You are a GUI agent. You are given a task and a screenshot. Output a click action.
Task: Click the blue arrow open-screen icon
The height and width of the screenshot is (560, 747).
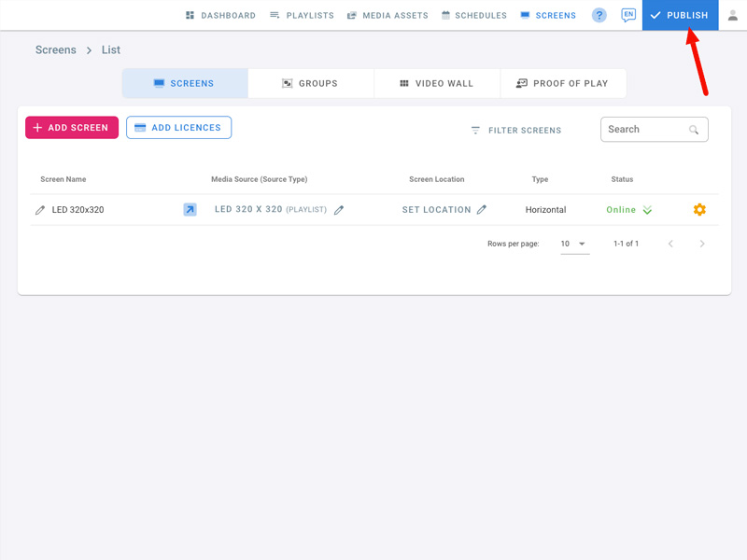[x=190, y=210]
